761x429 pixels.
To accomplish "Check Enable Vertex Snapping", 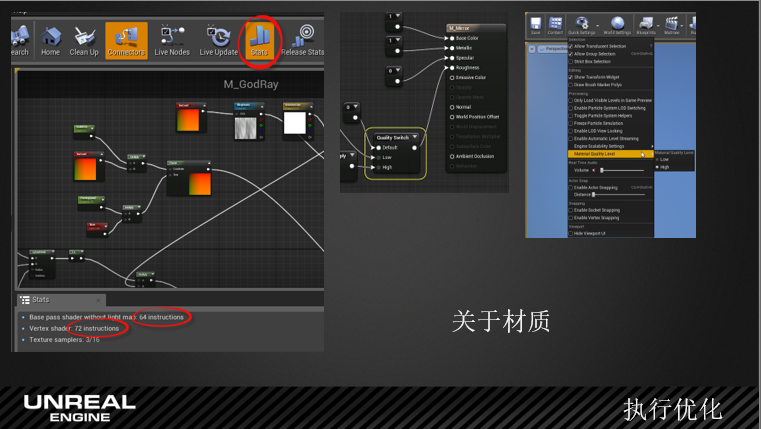I will pyautogui.click(x=571, y=218).
